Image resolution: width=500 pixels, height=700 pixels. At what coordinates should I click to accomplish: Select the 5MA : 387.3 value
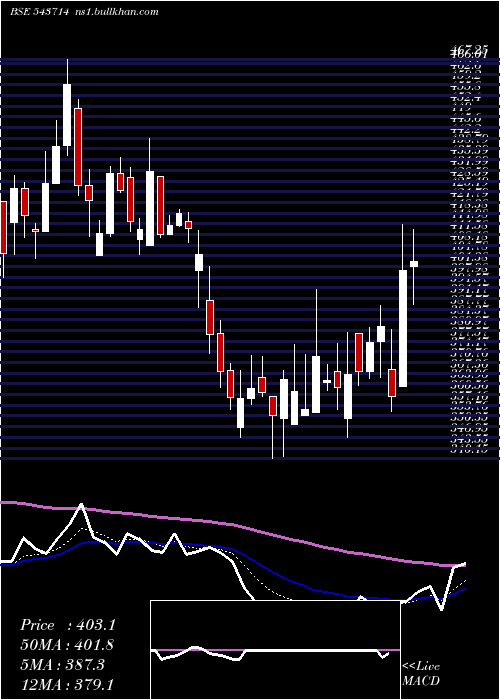click(x=63, y=665)
